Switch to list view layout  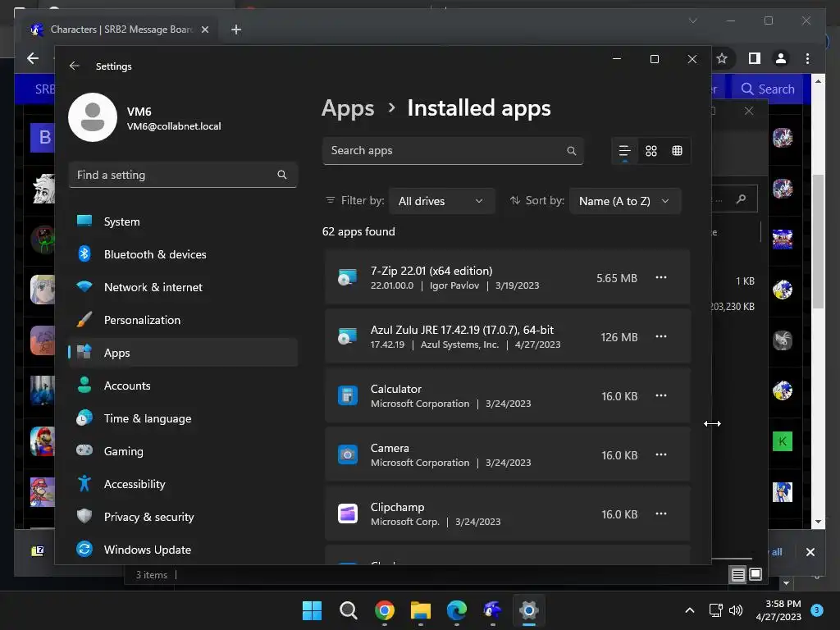(624, 151)
